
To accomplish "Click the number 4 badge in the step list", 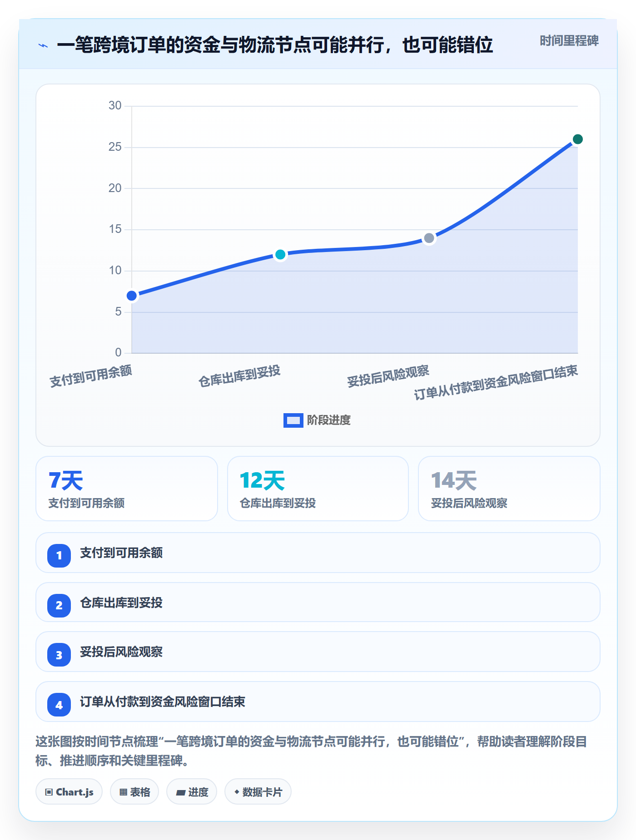I will (59, 705).
